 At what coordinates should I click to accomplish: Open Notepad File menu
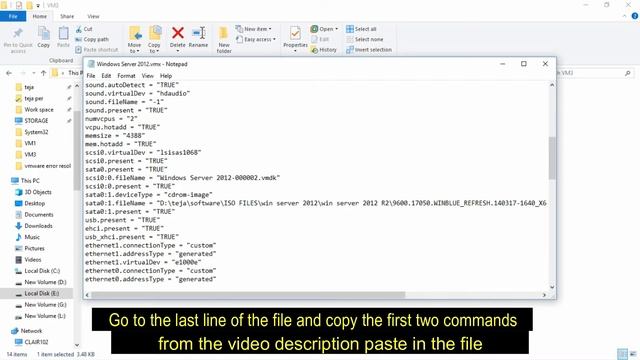coord(91,76)
